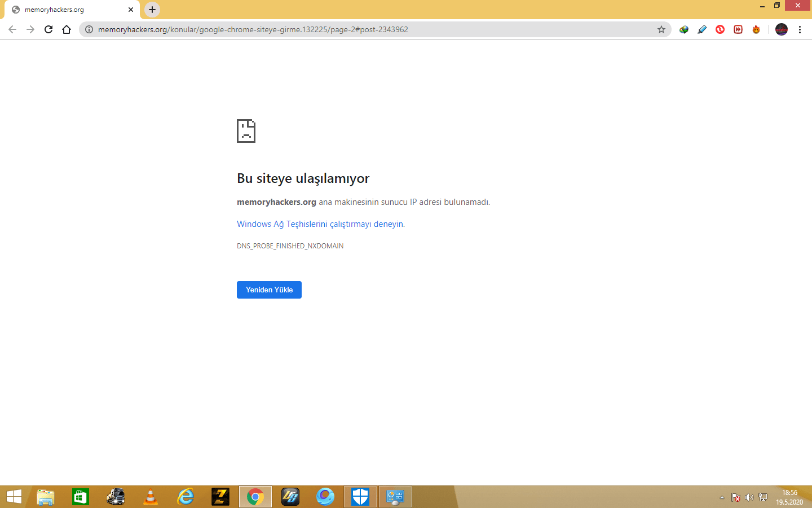Open Windows Defender shield on taskbar
812x508 pixels.
pos(360,497)
